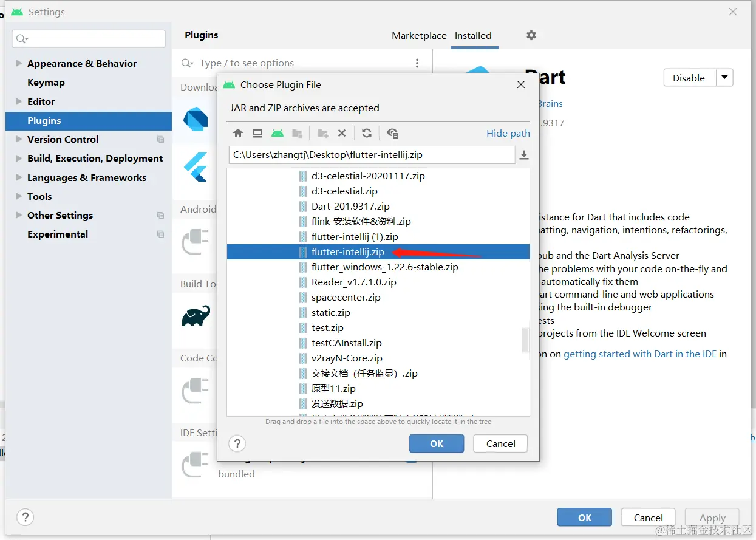The image size is (756, 540).
Task: Click plug icon under Code Coverage section
Action: (196, 391)
